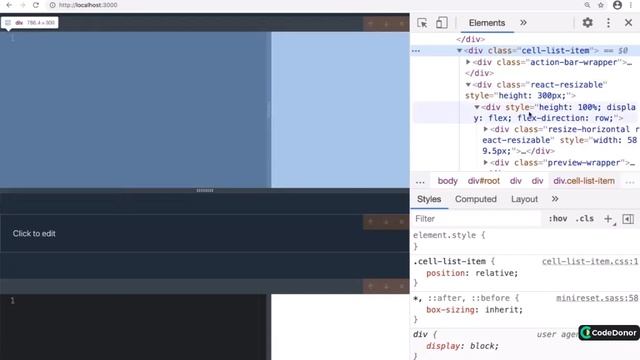Move the first code cell up
The width and height of the screenshot is (640, 360).
coord(371,24)
